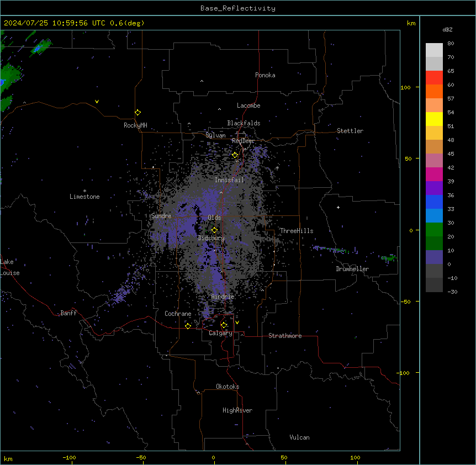Screen dimensions: 476x465
Task: Click the Limestone label
Action: click(84, 197)
